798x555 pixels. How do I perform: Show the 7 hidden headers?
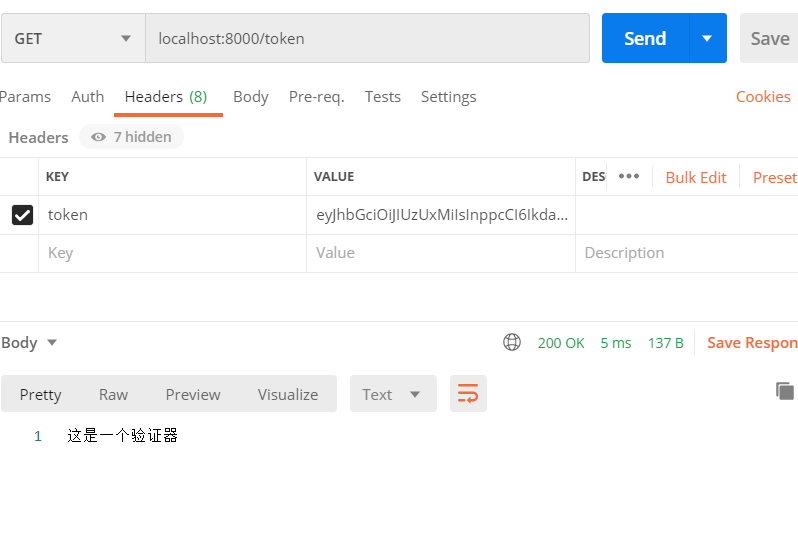pyautogui.click(x=131, y=137)
